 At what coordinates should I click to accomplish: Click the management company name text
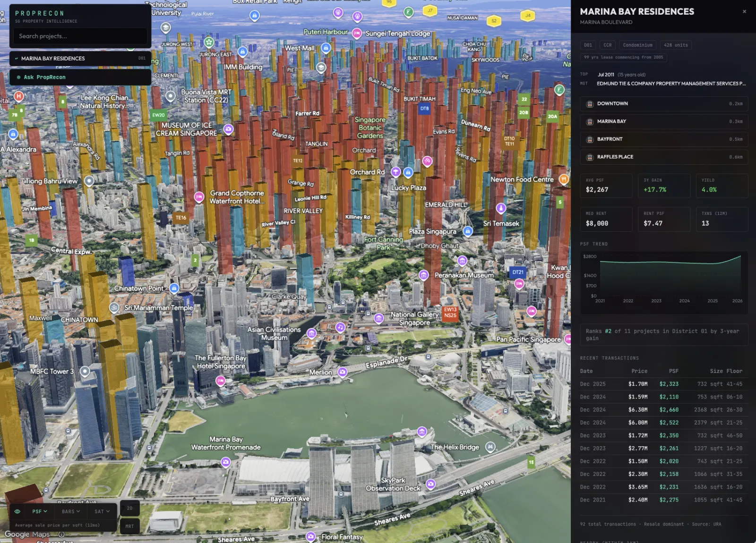(671, 84)
